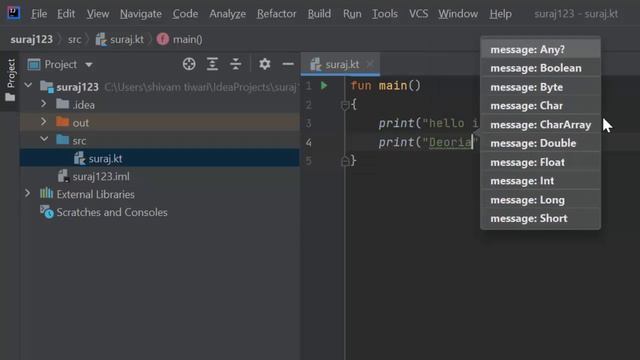
Task: Choose message: Double parameter hint
Action: (540, 143)
